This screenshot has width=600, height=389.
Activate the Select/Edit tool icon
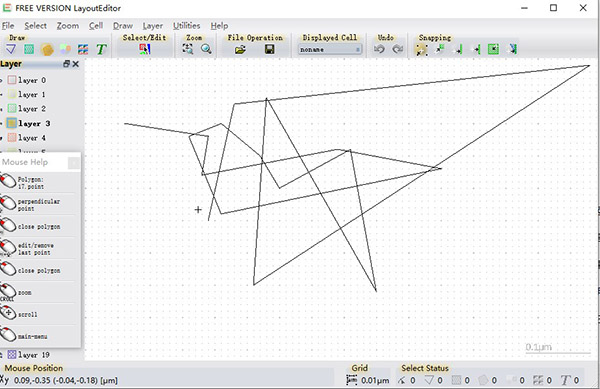[145, 49]
